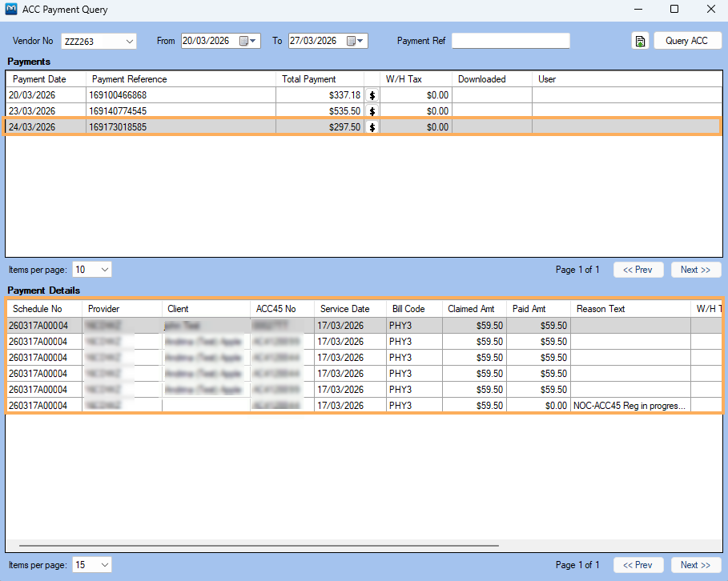Click the NOC-ACC45 Reg in progress reason text

(x=629, y=406)
